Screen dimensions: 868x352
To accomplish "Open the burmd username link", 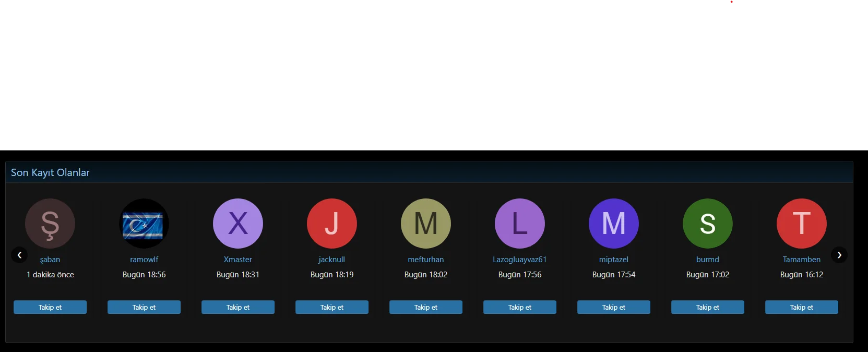I will click(708, 260).
